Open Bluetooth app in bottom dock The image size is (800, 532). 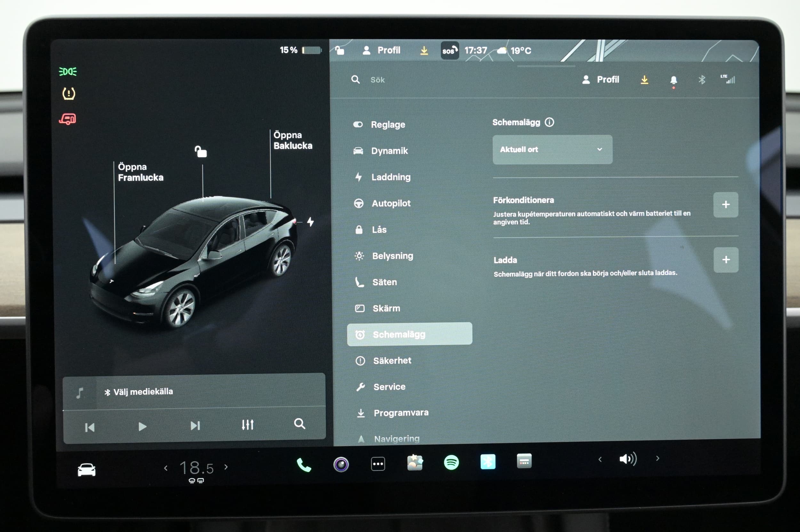pyautogui.click(x=488, y=462)
